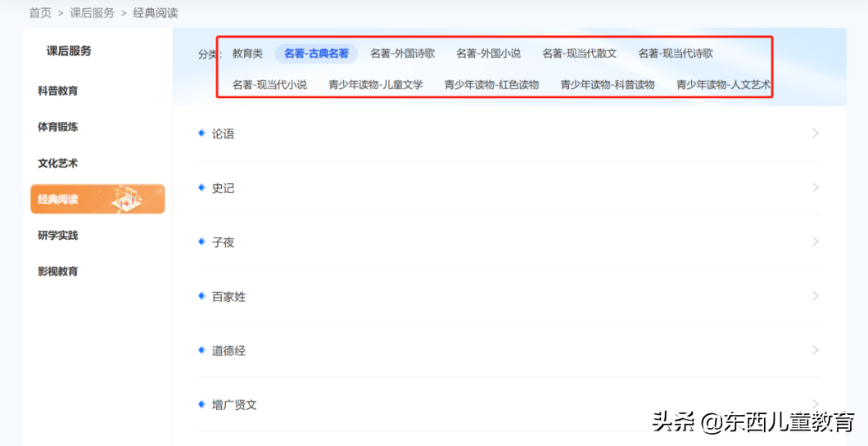Open 影视教育 sidebar item
868x446 pixels.
[x=57, y=272]
